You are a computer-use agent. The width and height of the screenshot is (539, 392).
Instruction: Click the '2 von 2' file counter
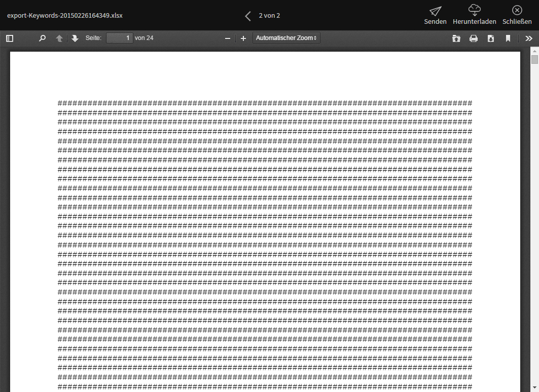(x=270, y=15)
